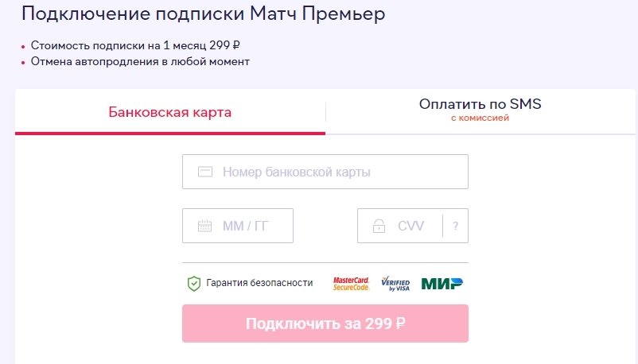
Task: Click the separator line above security logos
Action: click(325, 262)
